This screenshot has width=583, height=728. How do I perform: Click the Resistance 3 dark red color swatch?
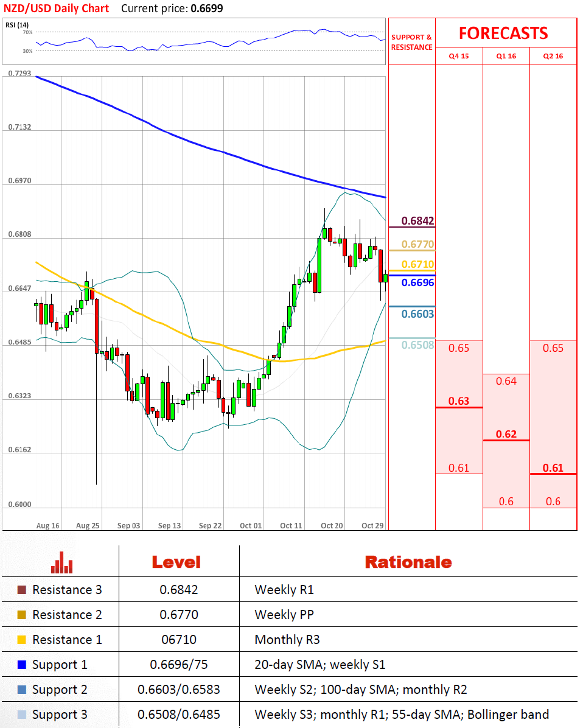tap(22, 590)
